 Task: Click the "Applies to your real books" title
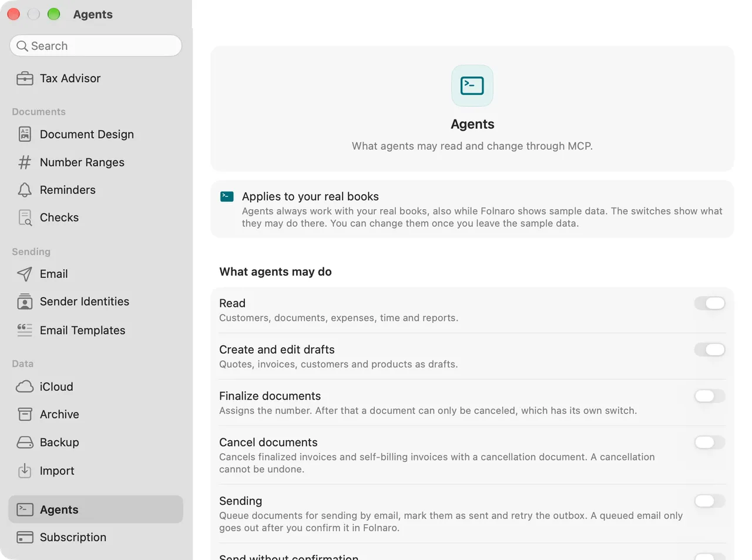(x=310, y=196)
